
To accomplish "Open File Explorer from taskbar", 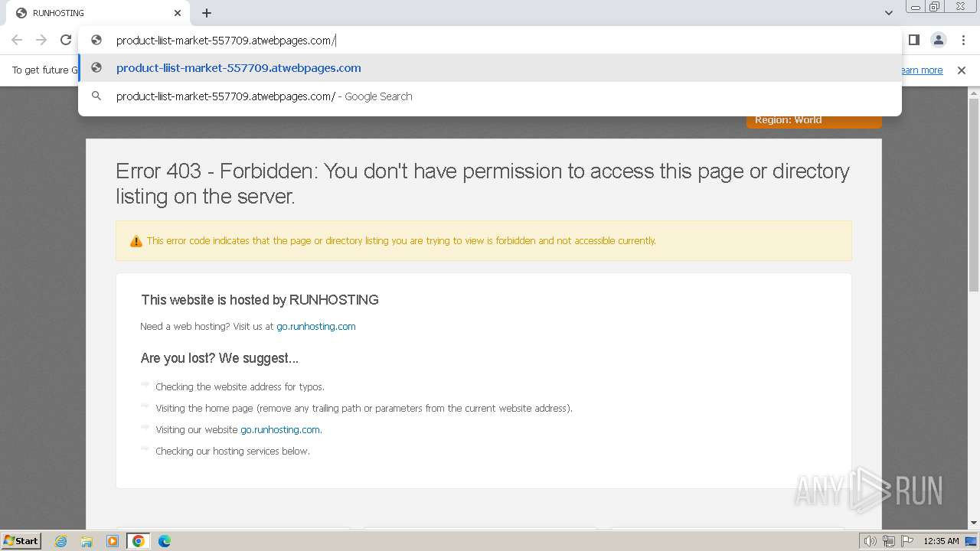I will pyautogui.click(x=87, y=541).
